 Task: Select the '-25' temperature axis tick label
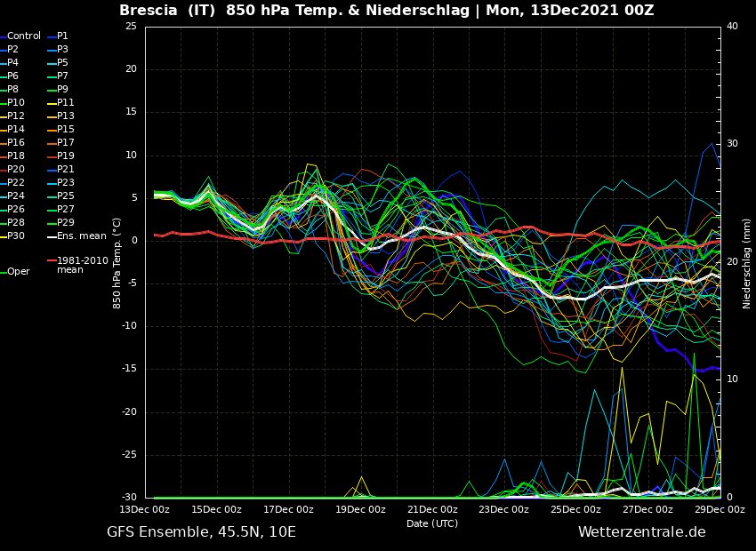click(129, 455)
